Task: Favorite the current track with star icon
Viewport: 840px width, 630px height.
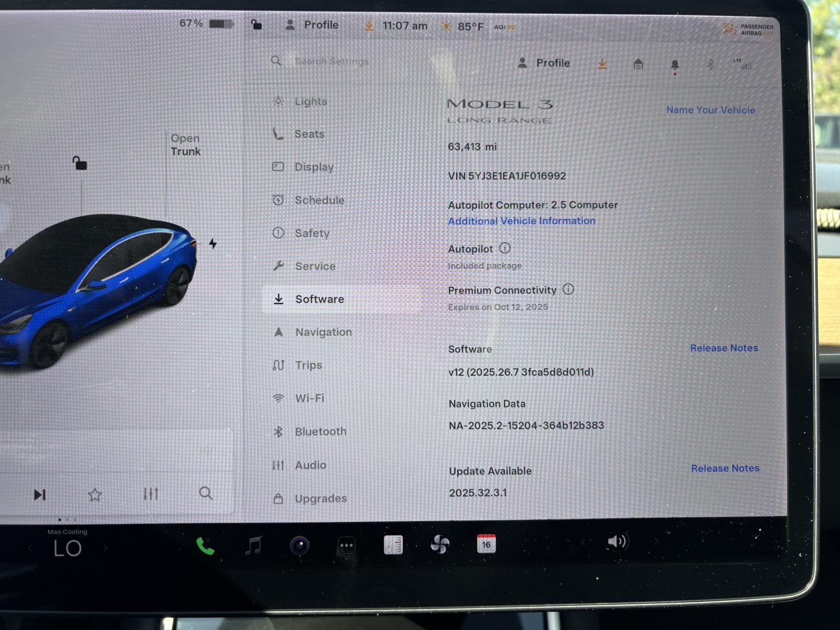Action: [x=95, y=495]
